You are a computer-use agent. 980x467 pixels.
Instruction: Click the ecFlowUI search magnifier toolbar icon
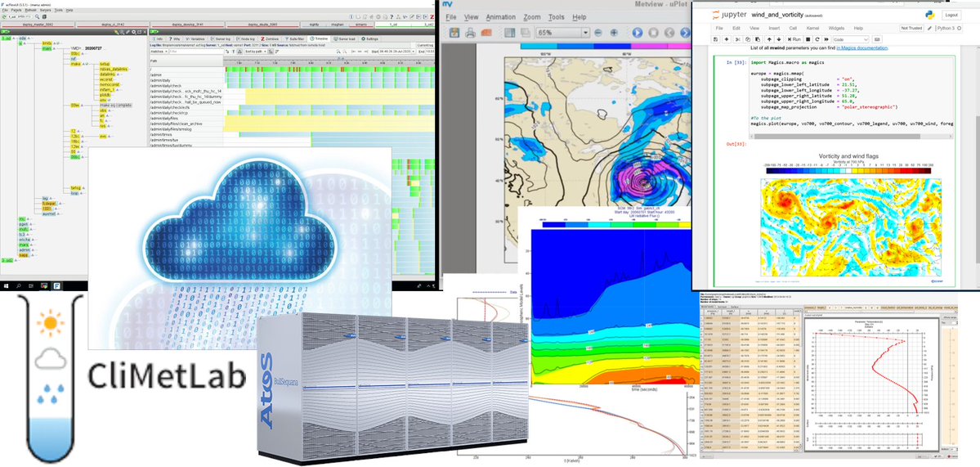37,17
